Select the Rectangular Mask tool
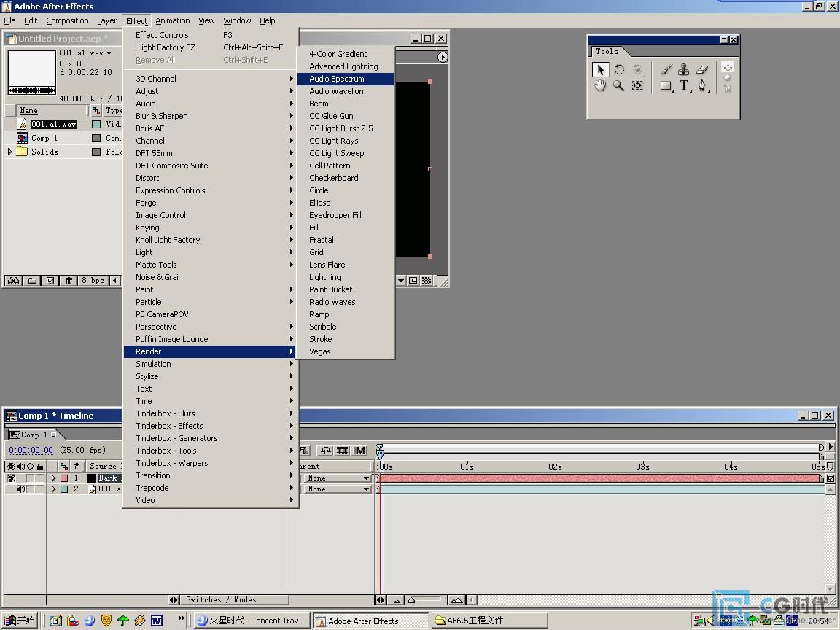 coord(666,86)
